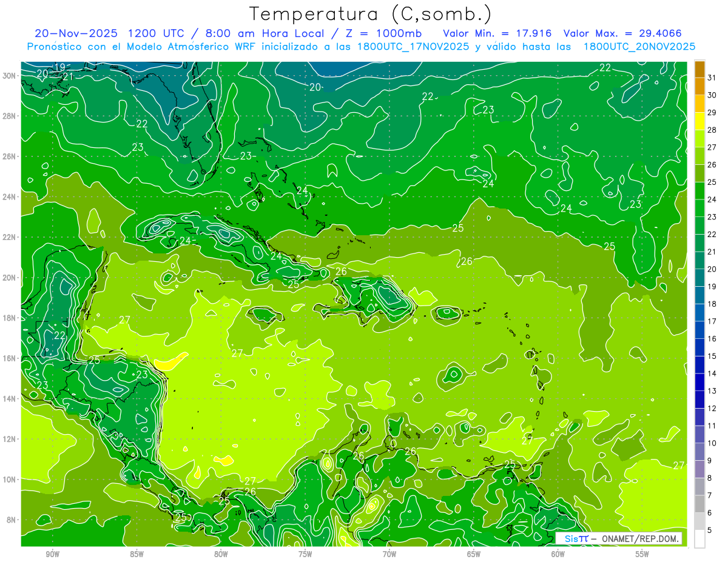Click the '80W' longitude axis label
Screen dimensions: 728x562
point(221,554)
